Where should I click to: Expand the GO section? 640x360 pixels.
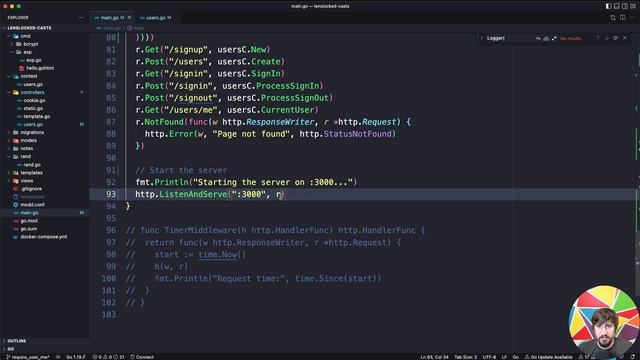[x=44, y=349]
